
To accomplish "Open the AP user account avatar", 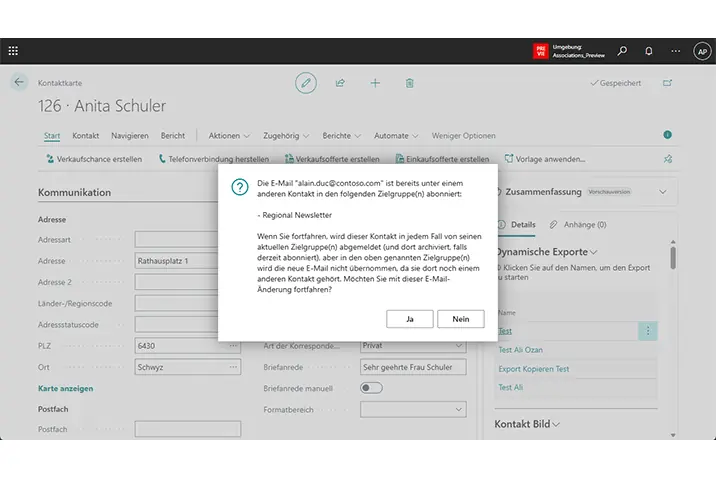I will pyautogui.click(x=702, y=51).
